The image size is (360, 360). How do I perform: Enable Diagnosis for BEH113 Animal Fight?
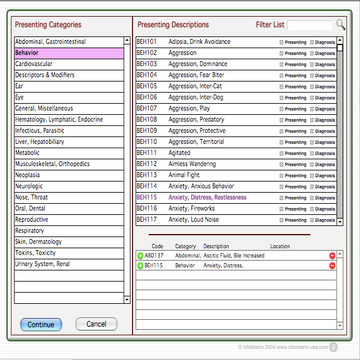click(x=312, y=176)
